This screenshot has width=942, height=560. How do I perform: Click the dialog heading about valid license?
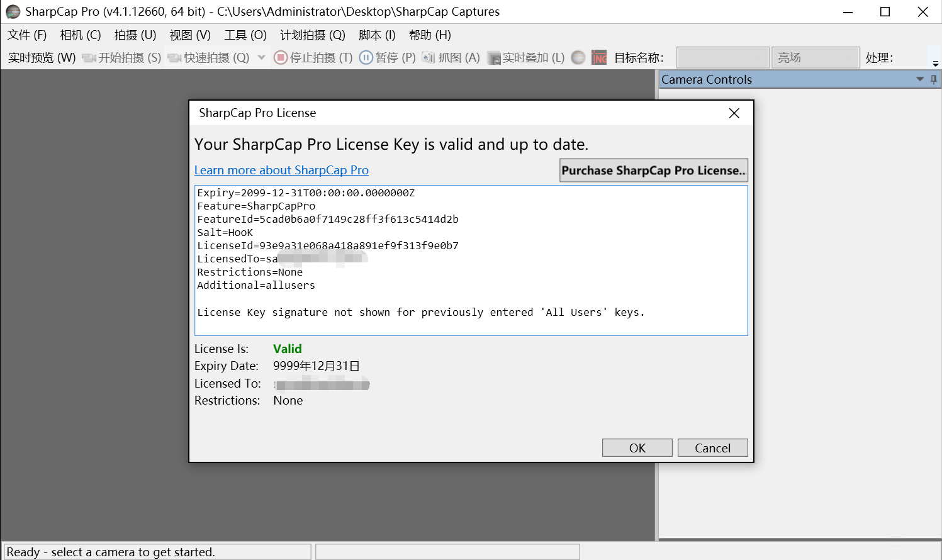391,145
